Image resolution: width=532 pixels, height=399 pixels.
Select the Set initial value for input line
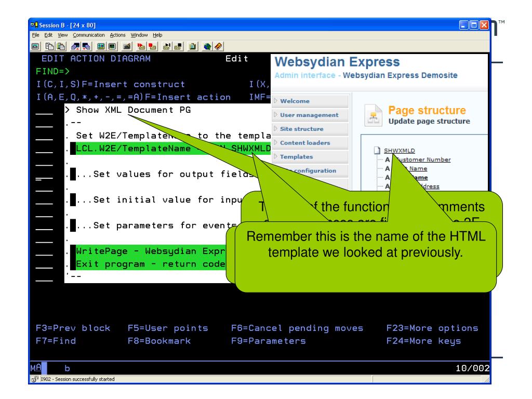[x=159, y=200]
